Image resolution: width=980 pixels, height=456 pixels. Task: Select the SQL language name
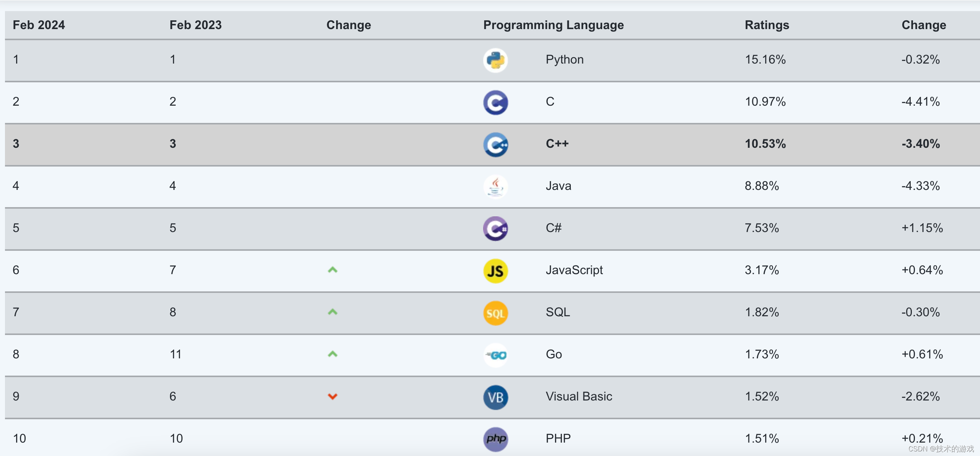tap(558, 312)
